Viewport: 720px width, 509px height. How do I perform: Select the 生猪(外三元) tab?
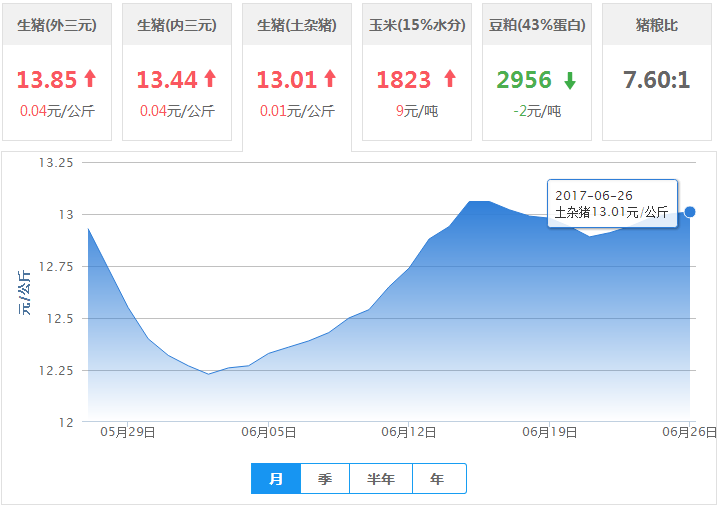pyautogui.click(x=57, y=25)
